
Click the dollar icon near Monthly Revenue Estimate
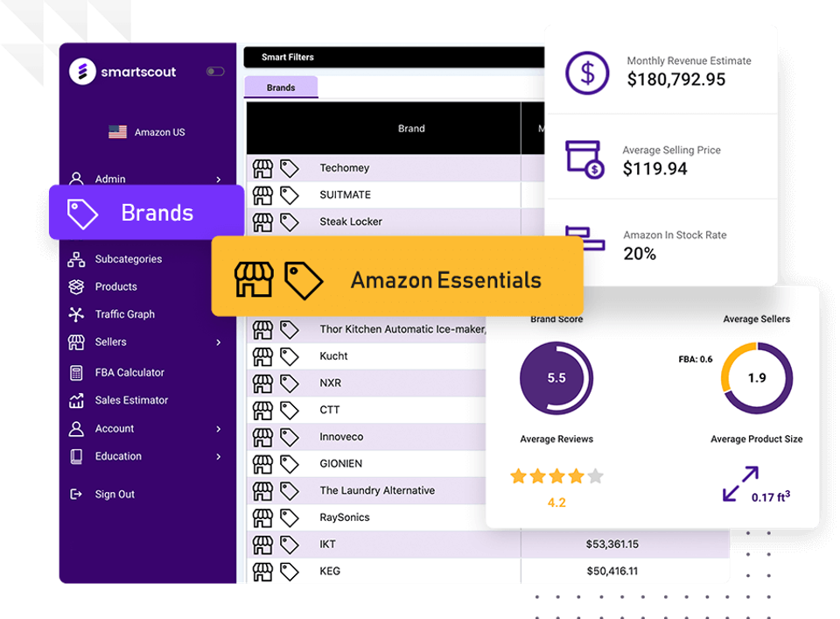click(585, 73)
